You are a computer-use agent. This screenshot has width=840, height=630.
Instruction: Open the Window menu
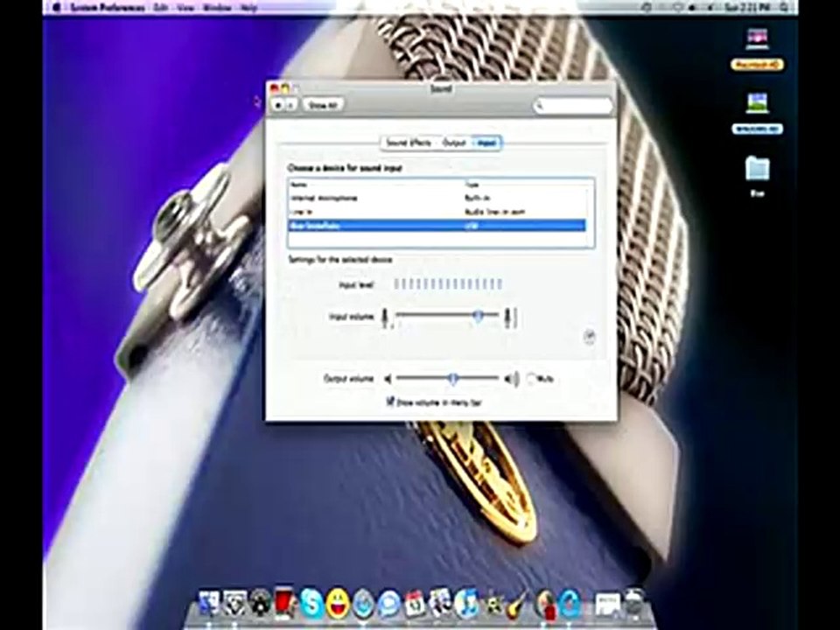[218, 8]
